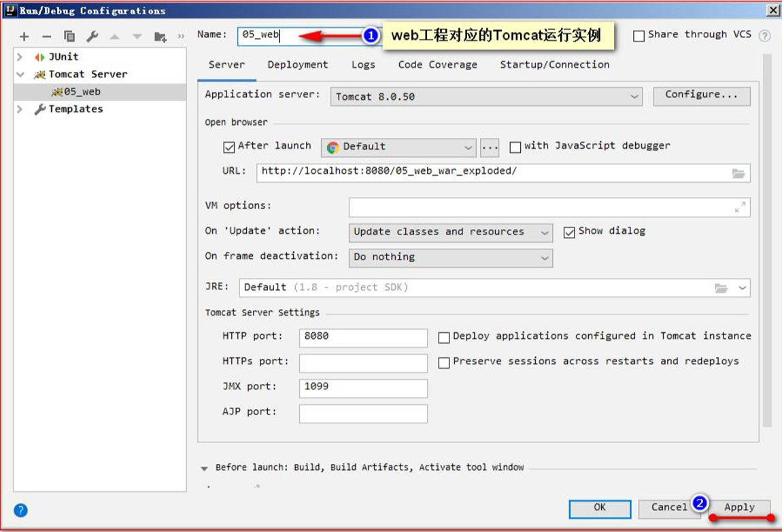Move configuration down arrow icon
The width and height of the screenshot is (782, 532).
[x=137, y=37]
